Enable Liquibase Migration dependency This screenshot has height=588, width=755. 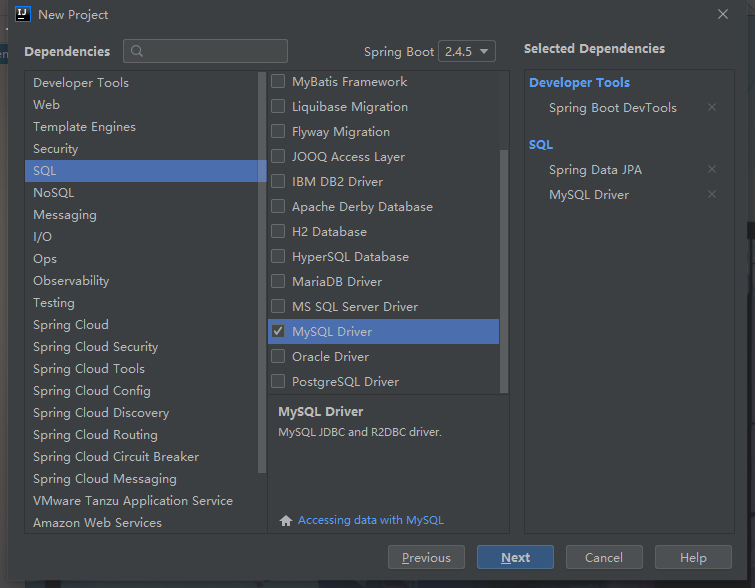point(278,106)
